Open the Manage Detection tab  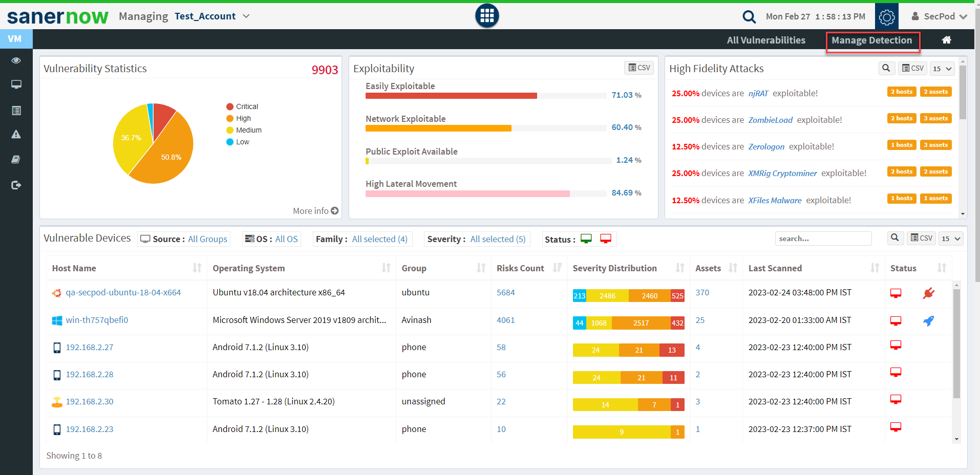pos(871,40)
